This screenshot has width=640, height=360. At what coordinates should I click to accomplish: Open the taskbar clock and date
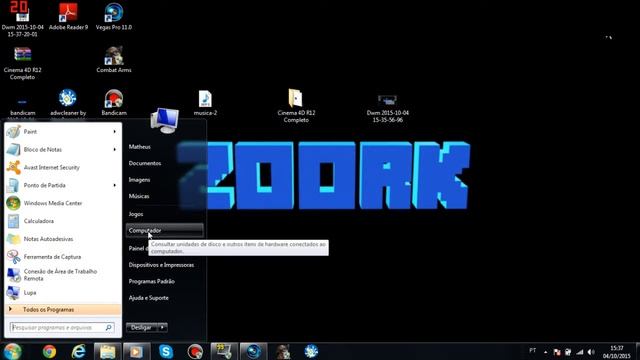coord(617,352)
